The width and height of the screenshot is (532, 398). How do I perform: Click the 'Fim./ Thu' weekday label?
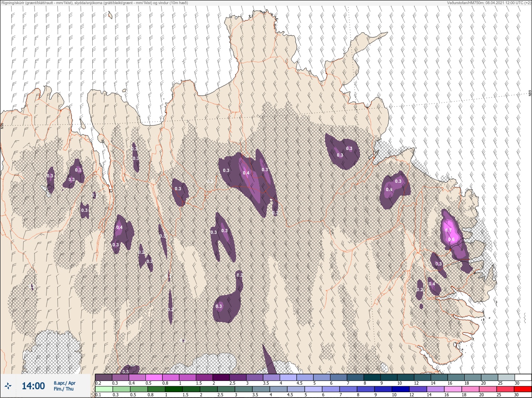coord(64,389)
